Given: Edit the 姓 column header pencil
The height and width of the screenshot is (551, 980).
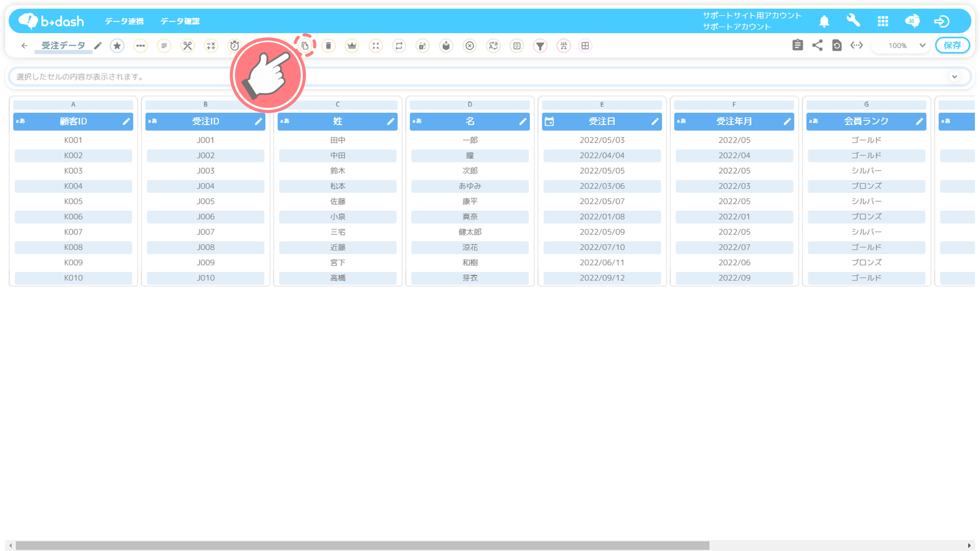Looking at the screenshot, I should pyautogui.click(x=390, y=121).
